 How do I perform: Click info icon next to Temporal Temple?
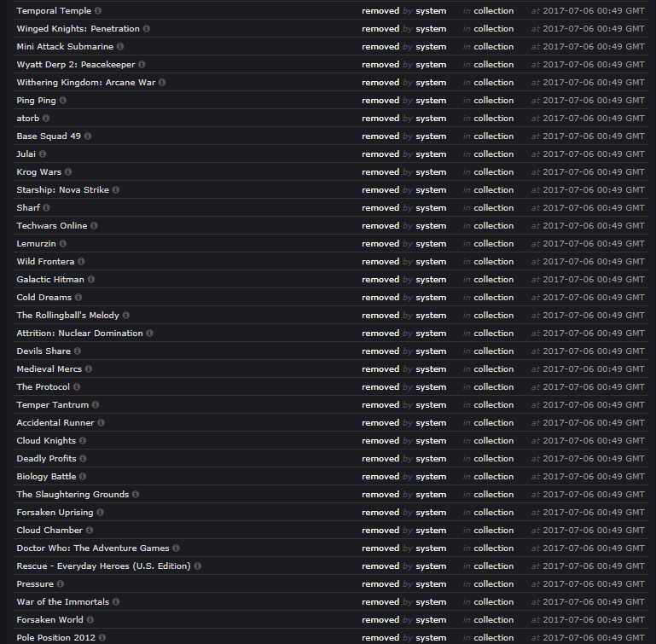98,11
